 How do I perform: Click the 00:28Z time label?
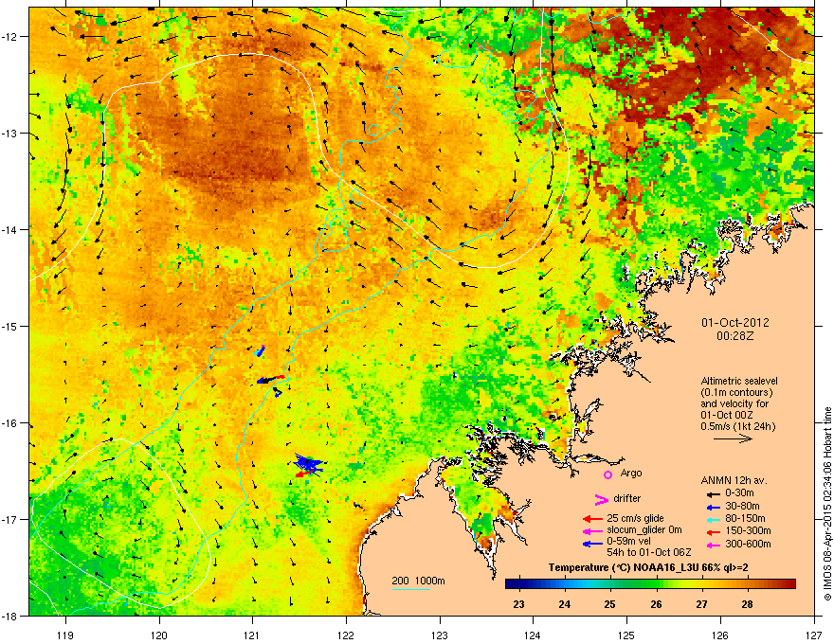pos(735,336)
